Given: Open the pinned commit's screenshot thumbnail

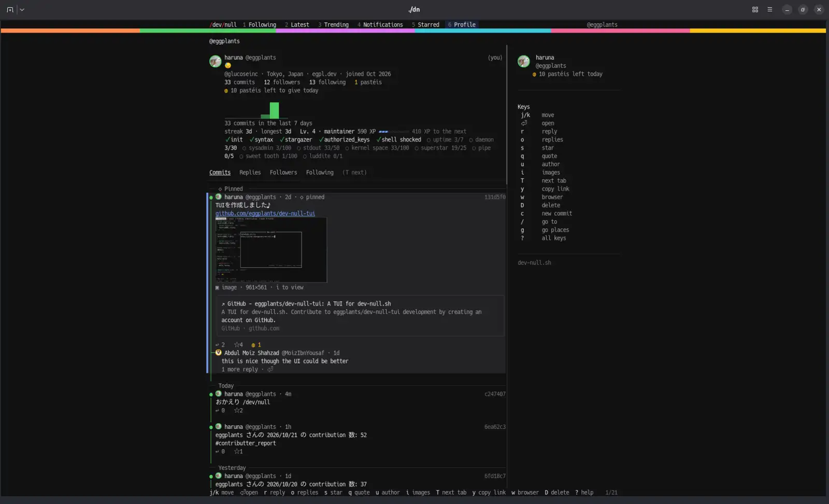Looking at the screenshot, I should (271, 250).
